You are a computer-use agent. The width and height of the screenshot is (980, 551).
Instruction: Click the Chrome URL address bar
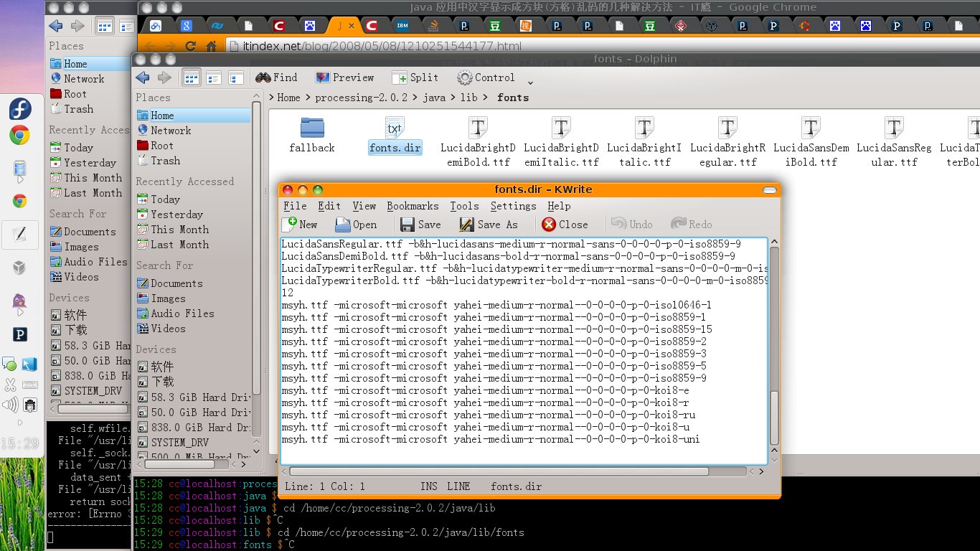[x=603, y=47]
